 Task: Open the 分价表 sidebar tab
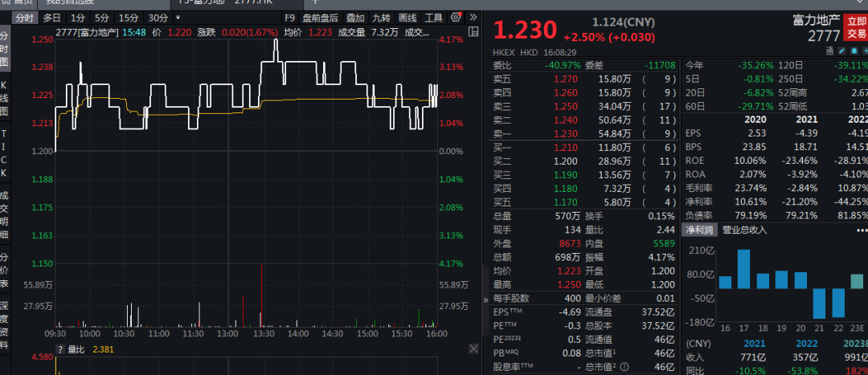click(5, 271)
